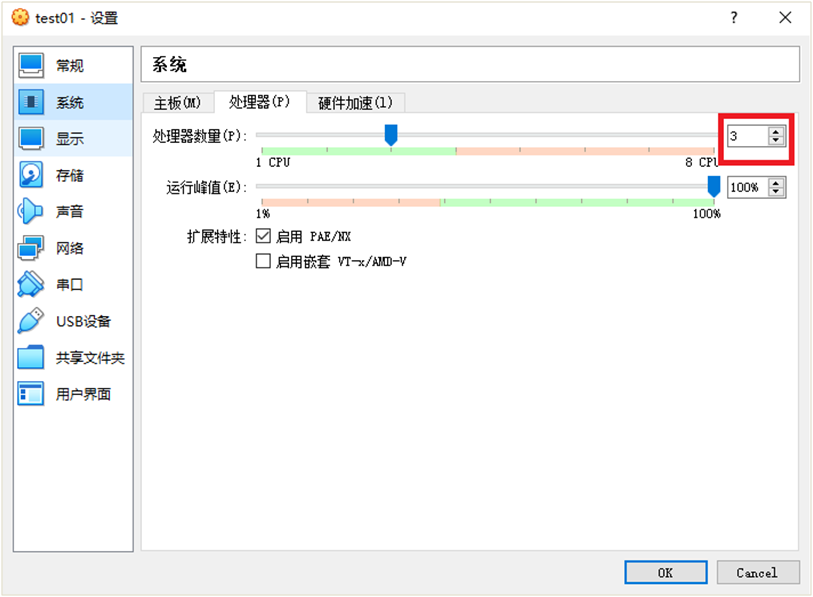Click the OK button
The height and width of the screenshot is (597, 813).
pyautogui.click(x=665, y=572)
